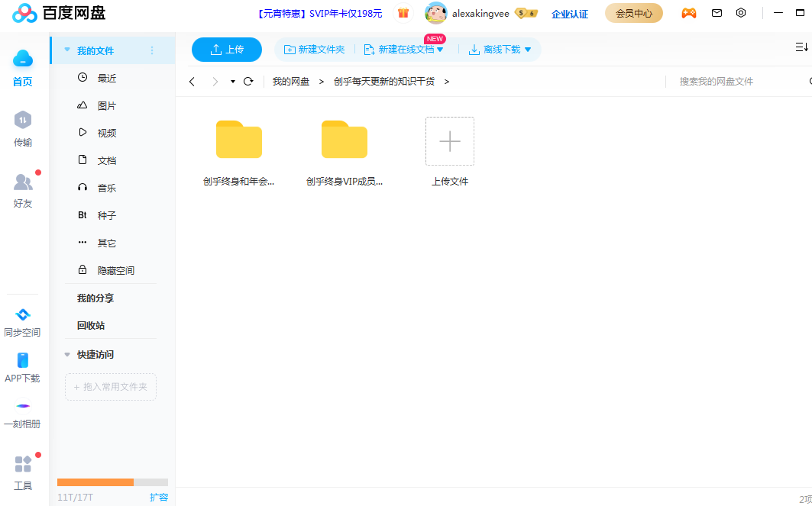Click the blue 上传 upload button
812x506 pixels.
pos(226,49)
